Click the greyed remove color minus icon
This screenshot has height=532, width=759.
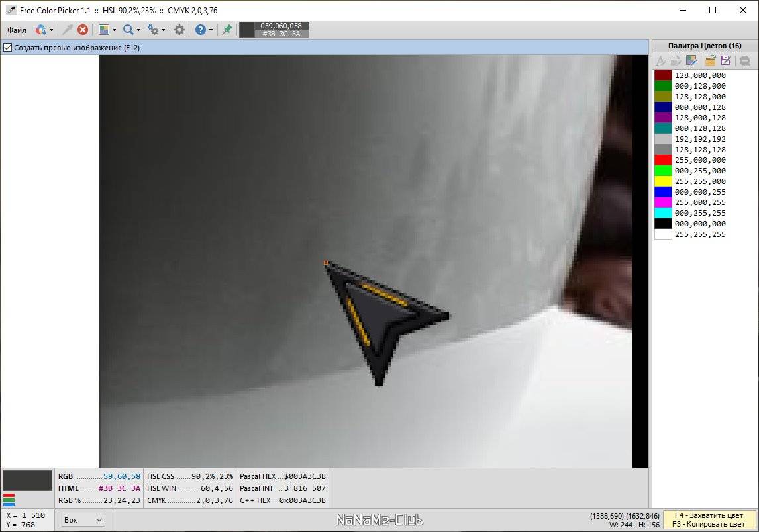pos(745,60)
